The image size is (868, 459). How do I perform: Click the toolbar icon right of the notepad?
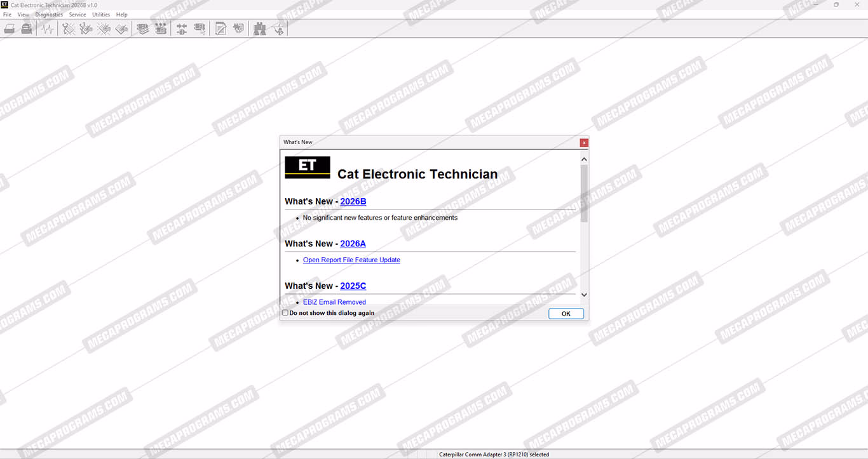pos(238,29)
